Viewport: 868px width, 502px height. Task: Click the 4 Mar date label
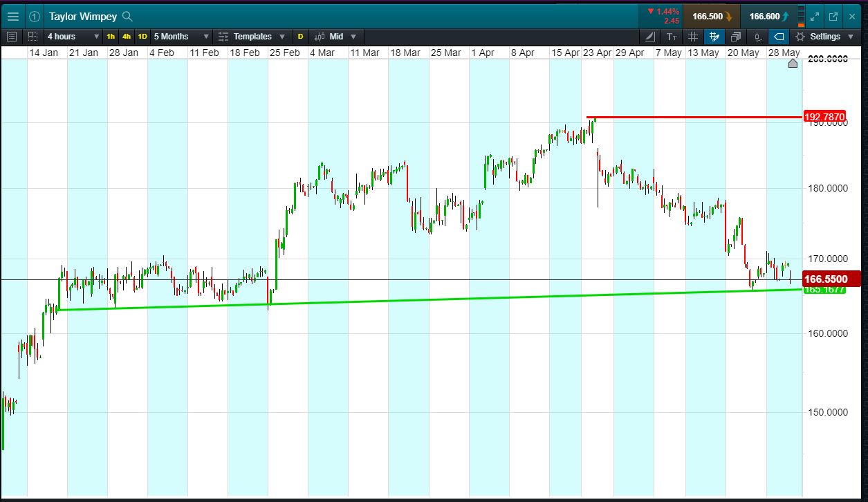[x=322, y=53]
